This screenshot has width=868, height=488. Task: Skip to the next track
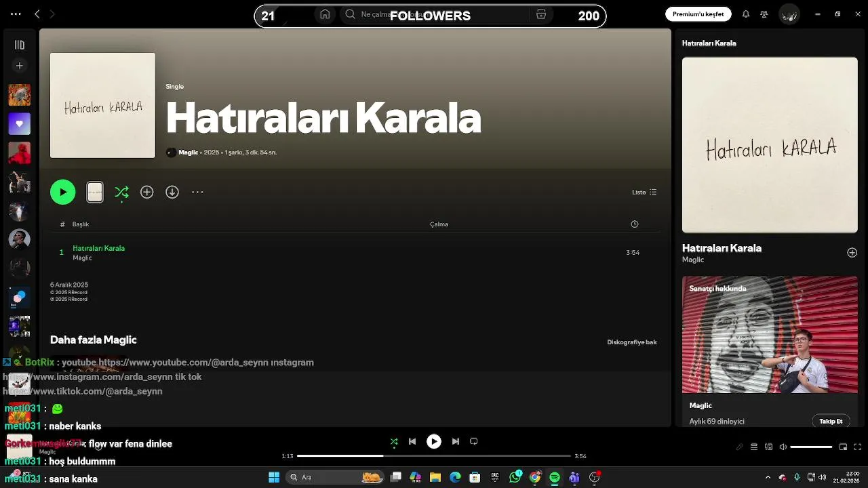(456, 441)
